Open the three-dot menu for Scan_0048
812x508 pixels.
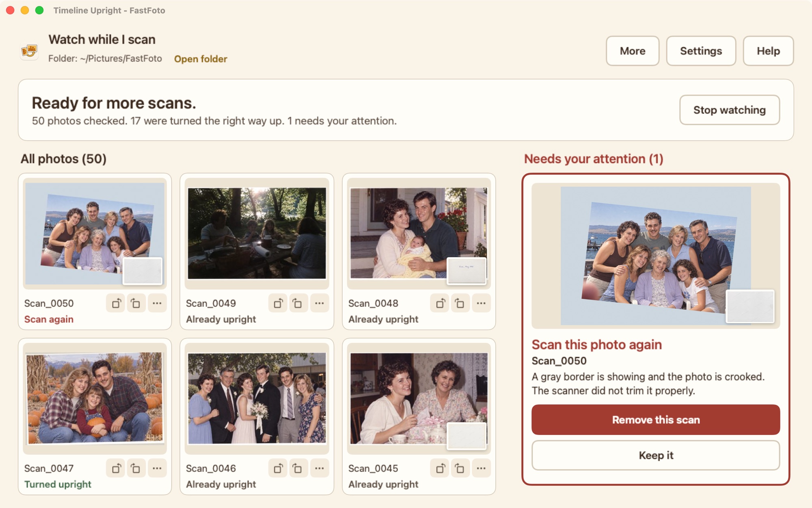tap(481, 303)
